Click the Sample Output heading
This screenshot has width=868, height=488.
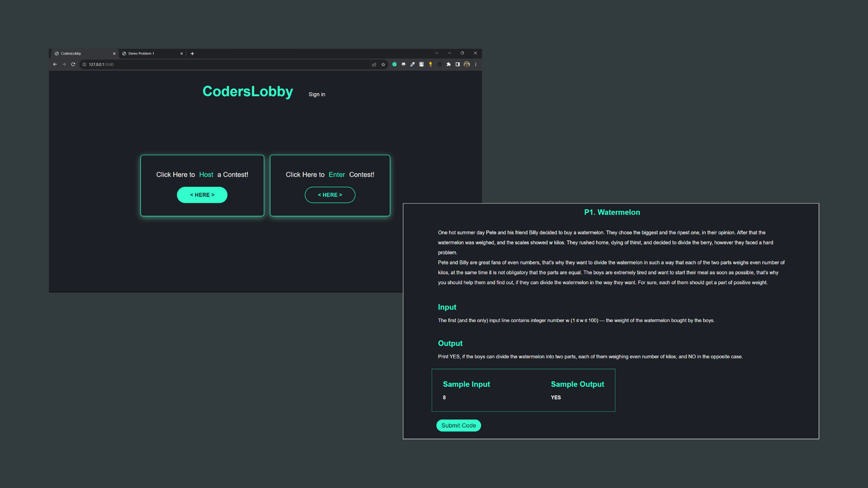click(577, 384)
